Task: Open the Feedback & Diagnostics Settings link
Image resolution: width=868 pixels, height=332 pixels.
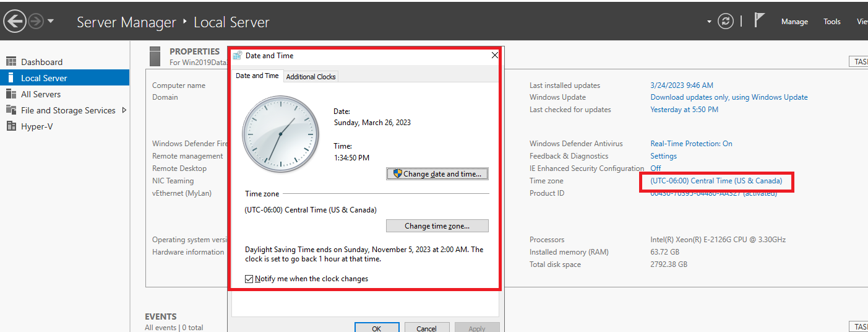Action: point(663,156)
